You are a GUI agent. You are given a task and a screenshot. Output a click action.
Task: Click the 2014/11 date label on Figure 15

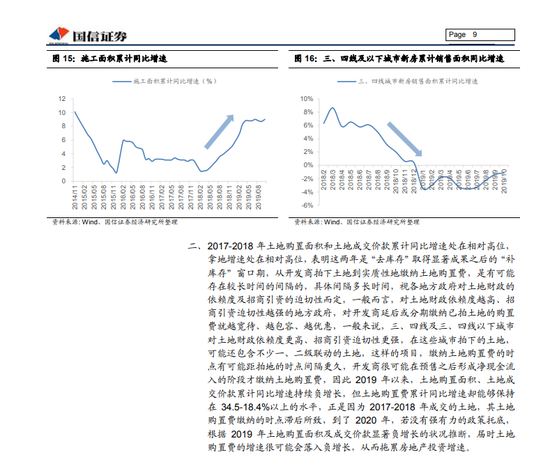(x=75, y=197)
